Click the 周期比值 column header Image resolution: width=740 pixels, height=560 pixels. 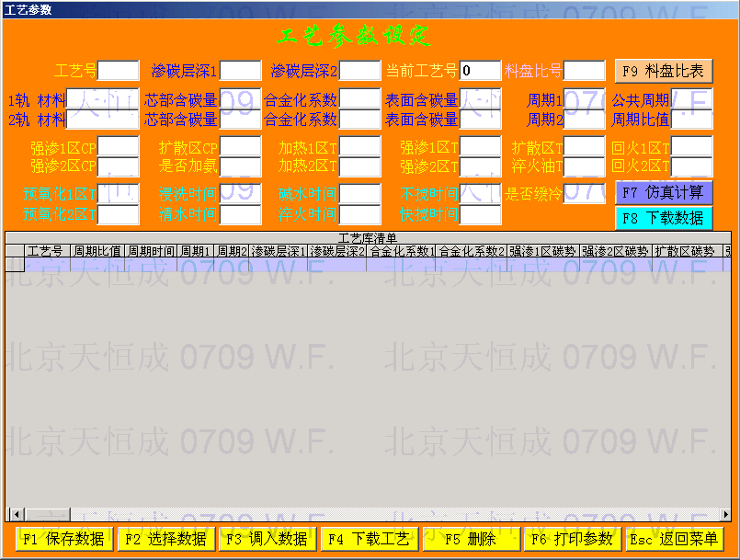97,251
